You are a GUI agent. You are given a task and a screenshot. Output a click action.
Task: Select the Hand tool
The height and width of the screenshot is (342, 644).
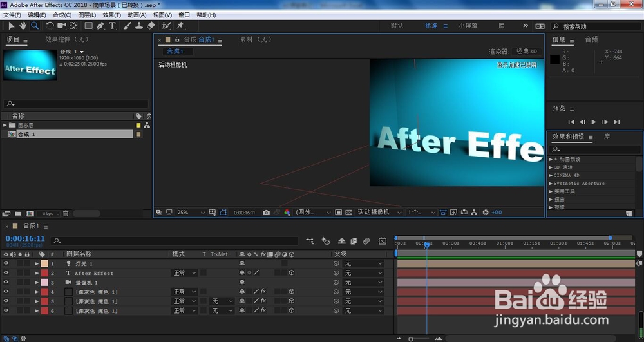[x=23, y=26]
